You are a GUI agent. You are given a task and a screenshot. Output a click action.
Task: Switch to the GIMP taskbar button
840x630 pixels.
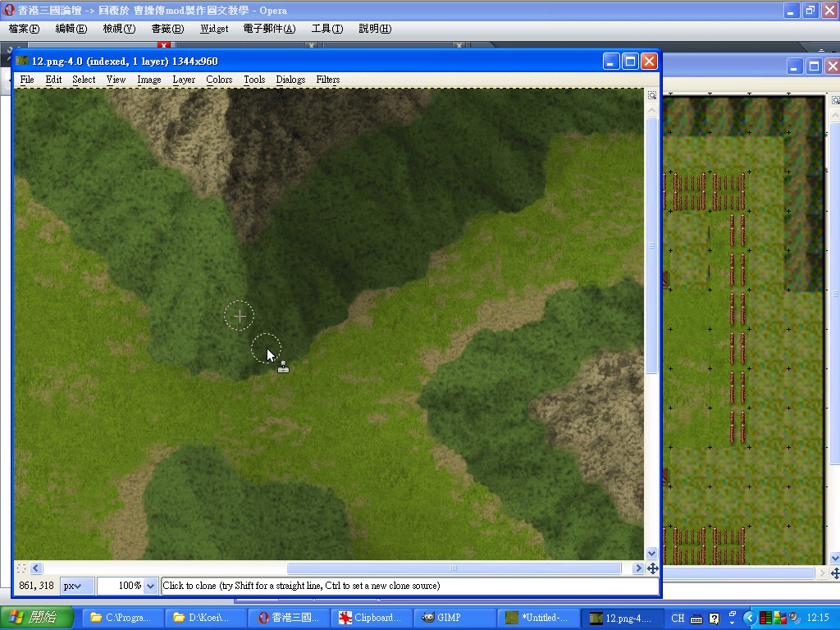pyautogui.click(x=453, y=618)
